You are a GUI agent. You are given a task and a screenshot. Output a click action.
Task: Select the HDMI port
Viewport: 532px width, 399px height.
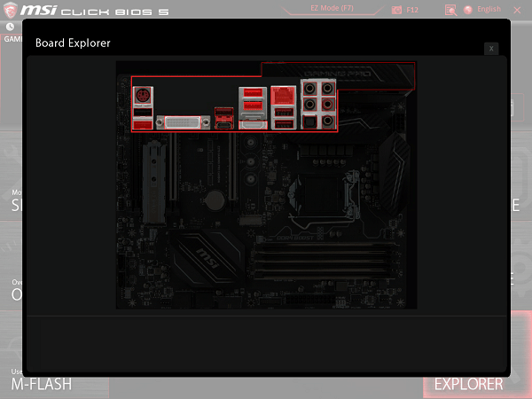[253, 125]
